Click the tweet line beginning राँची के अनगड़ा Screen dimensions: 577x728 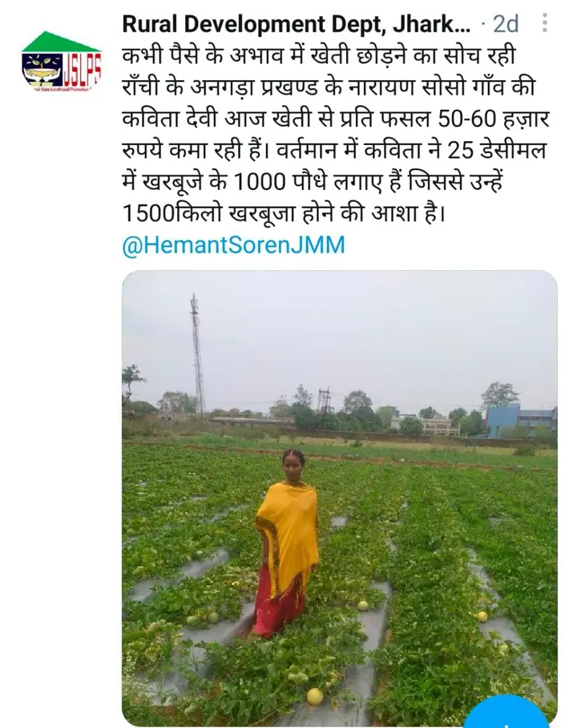click(329, 87)
